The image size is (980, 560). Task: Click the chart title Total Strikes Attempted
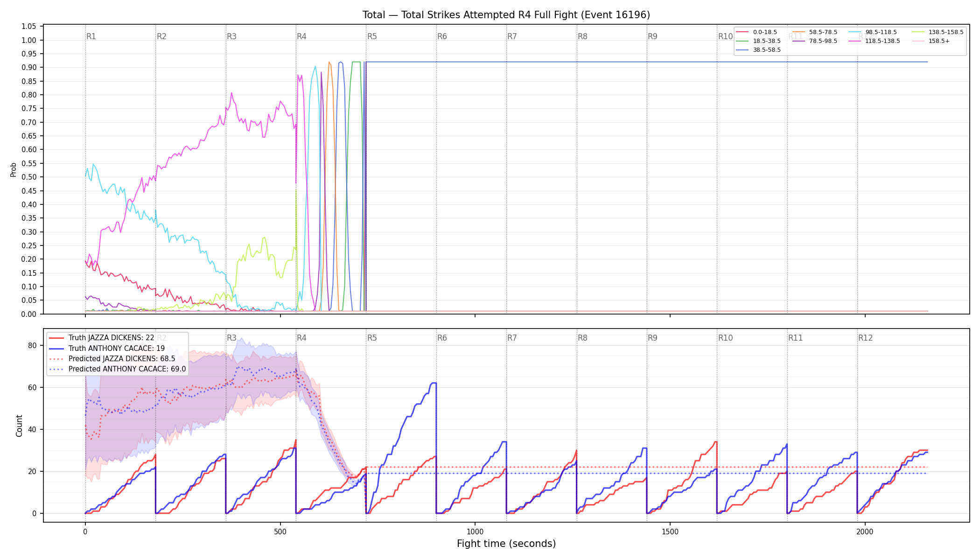click(x=506, y=15)
